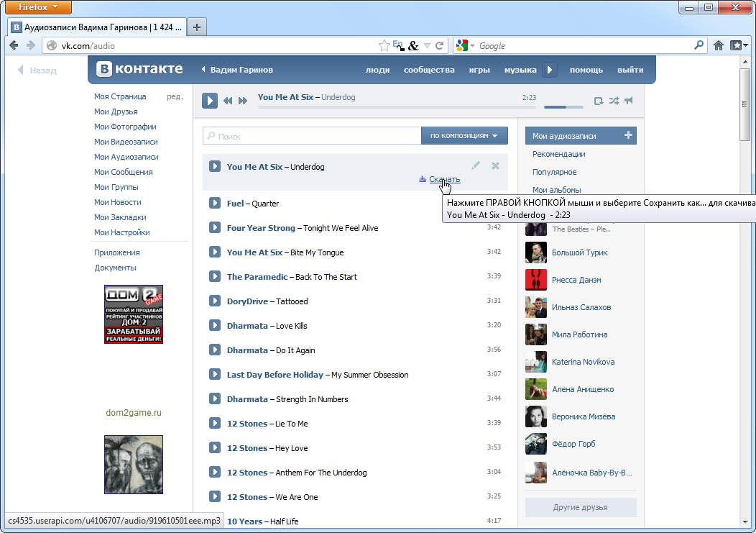Play 12 Stones – Anthem For The Underdog
The width and height of the screenshot is (756, 533).
click(x=215, y=472)
